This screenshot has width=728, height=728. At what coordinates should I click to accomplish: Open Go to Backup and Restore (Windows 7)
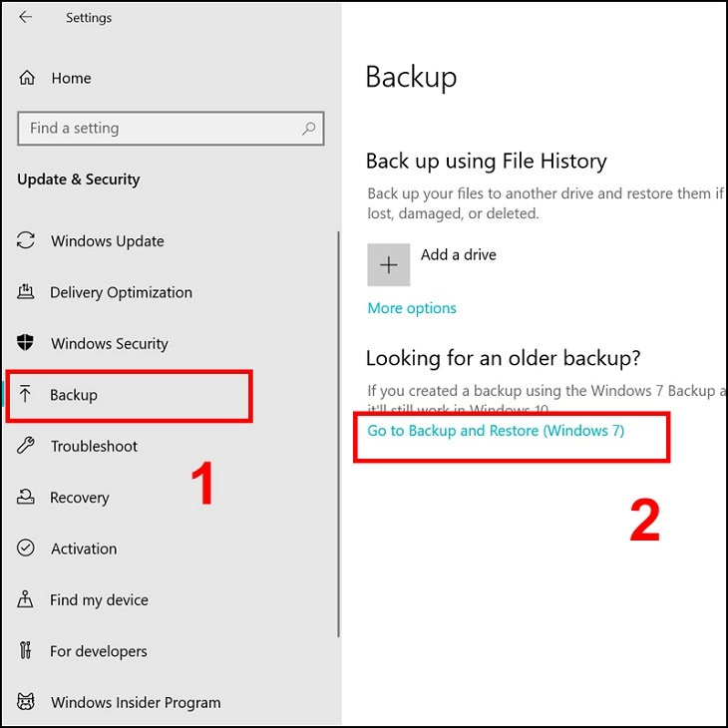496,431
